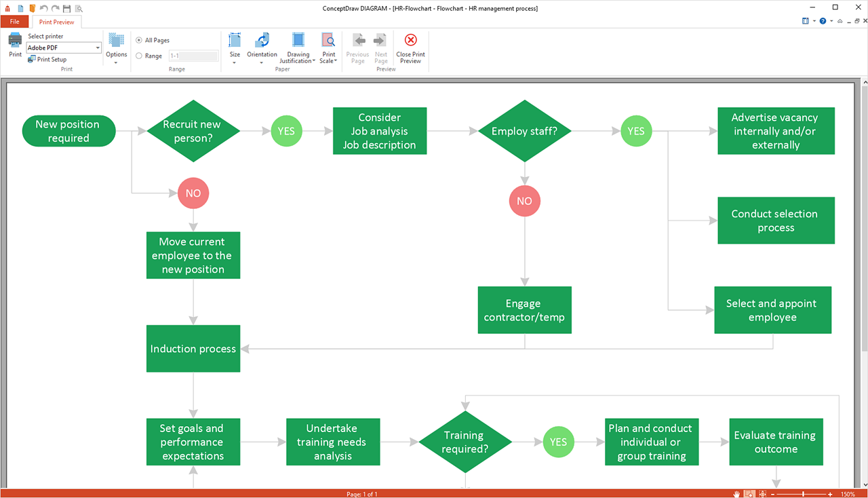The width and height of the screenshot is (868, 498).
Task: Click the 'Consider Job analysis Job description' box
Action: point(380,131)
